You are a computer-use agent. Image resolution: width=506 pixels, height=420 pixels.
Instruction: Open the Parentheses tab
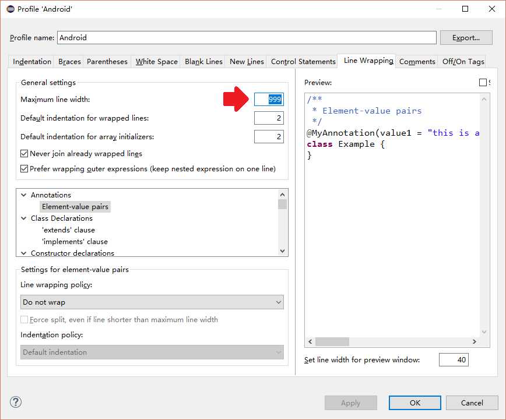pyautogui.click(x=107, y=61)
